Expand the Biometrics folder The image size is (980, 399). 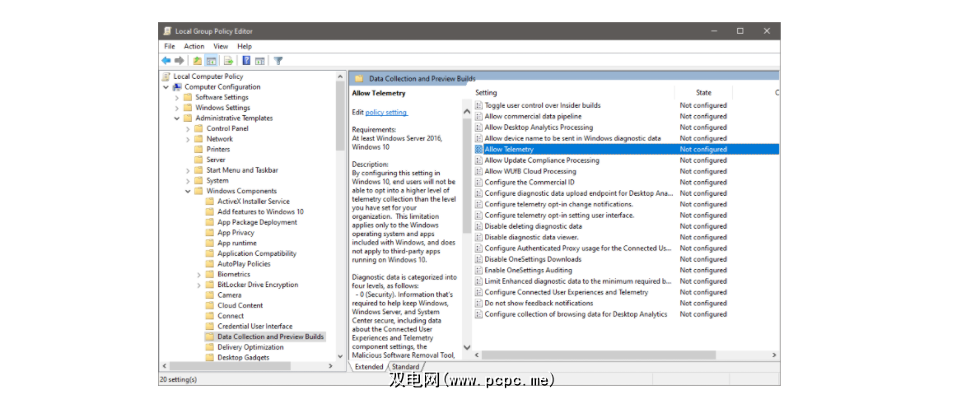pyautogui.click(x=199, y=274)
